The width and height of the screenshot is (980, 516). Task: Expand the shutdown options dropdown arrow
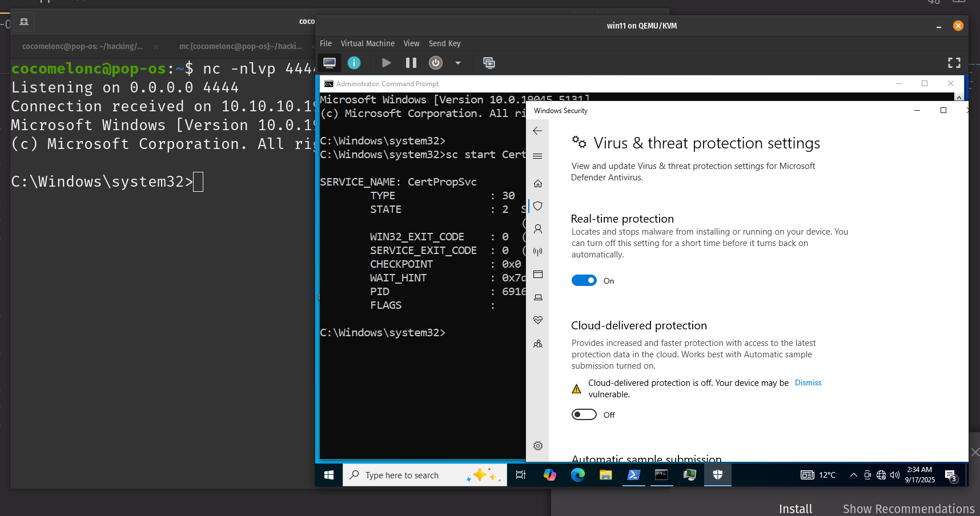tap(457, 63)
